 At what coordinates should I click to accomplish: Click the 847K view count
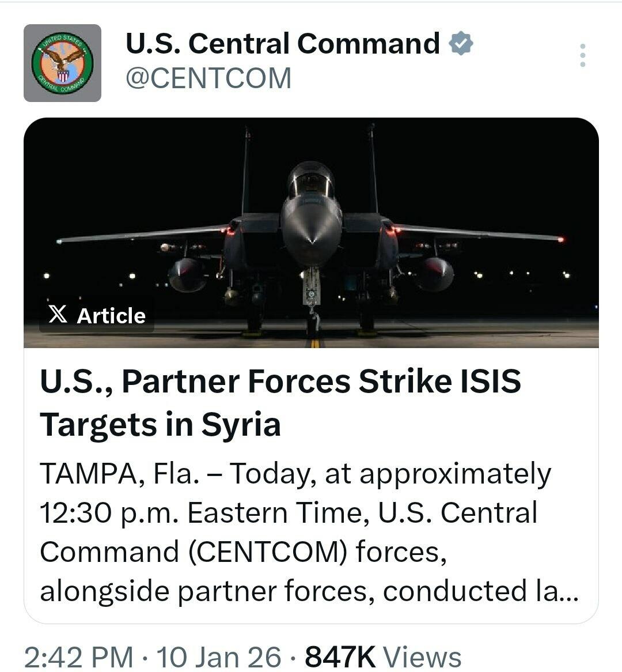[340, 656]
